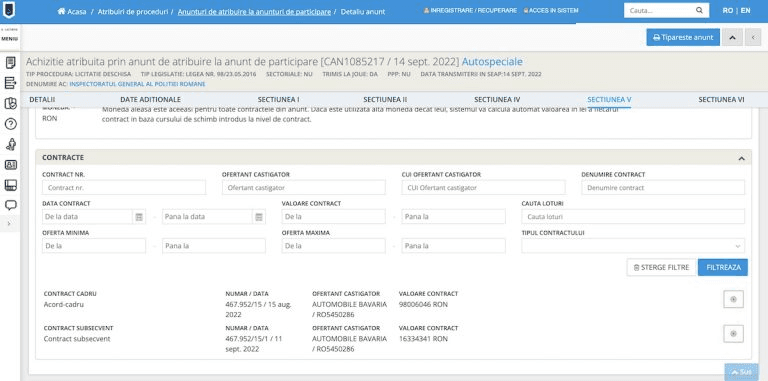Open the contact card sidebar icon
This screenshot has width=768, height=381.
pyautogui.click(x=10, y=165)
